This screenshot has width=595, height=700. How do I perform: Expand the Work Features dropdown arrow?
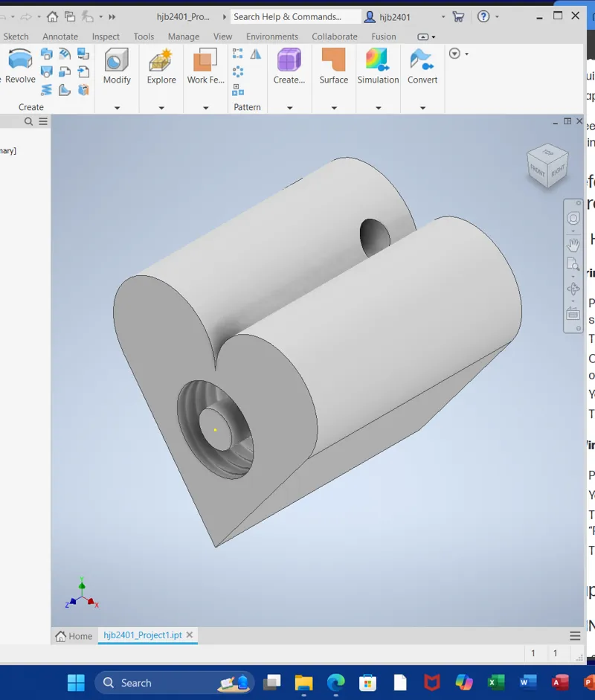pos(206,108)
